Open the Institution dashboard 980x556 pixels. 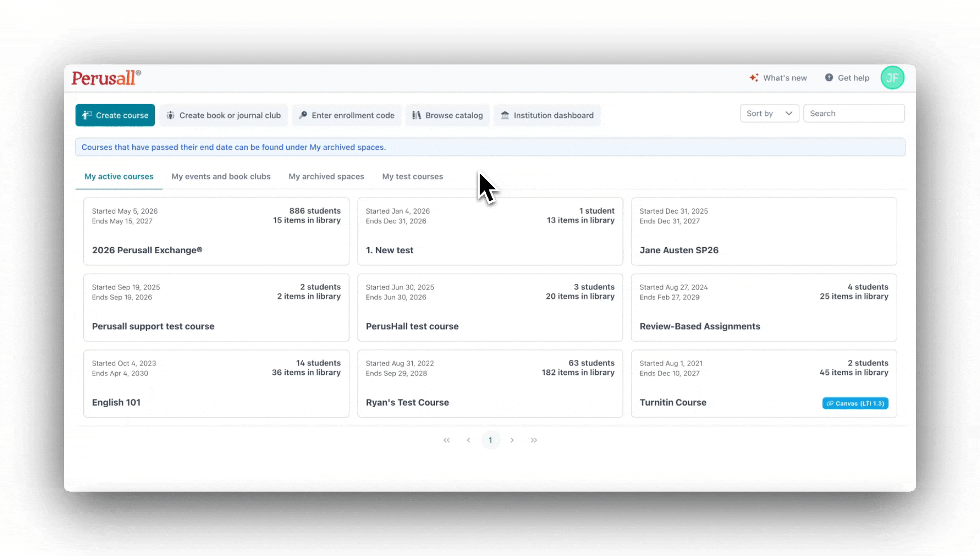tap(547, 115)
